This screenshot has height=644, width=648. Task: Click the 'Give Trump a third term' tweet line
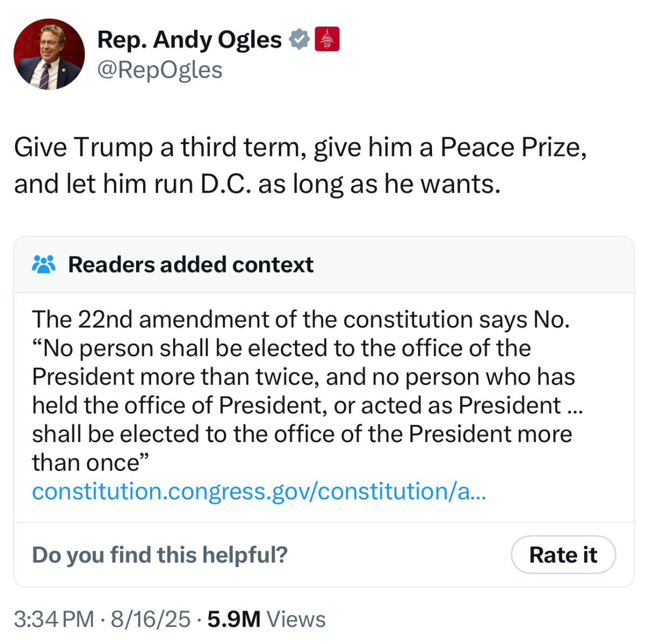(300, 147)
